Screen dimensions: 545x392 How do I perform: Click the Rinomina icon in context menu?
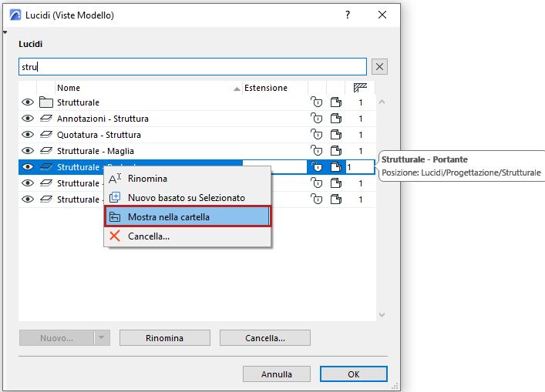115,179
